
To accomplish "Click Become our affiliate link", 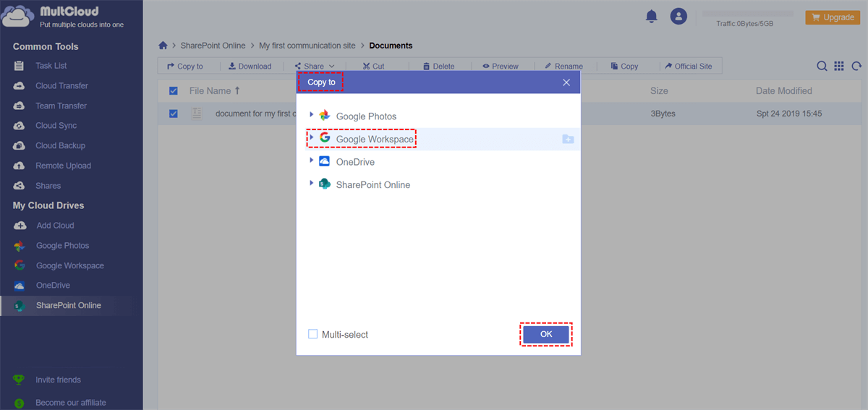I will pos(71,403).
